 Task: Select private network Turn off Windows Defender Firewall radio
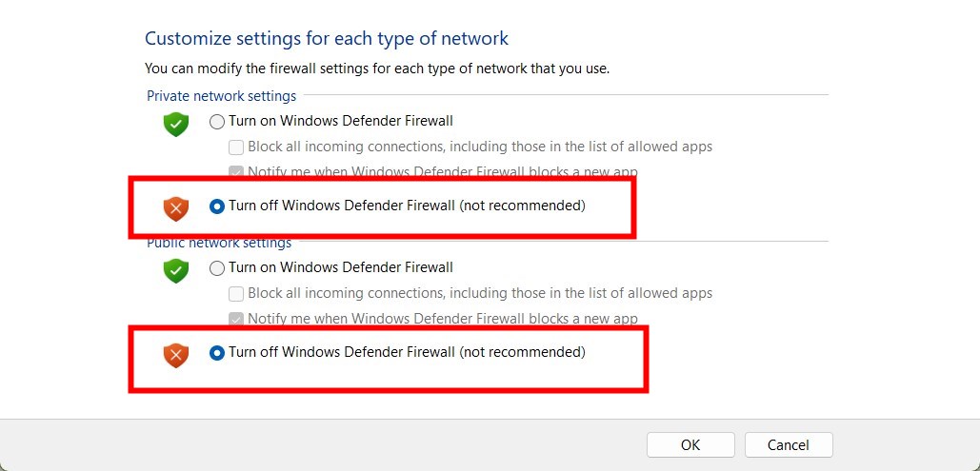[x=217, y=206]
